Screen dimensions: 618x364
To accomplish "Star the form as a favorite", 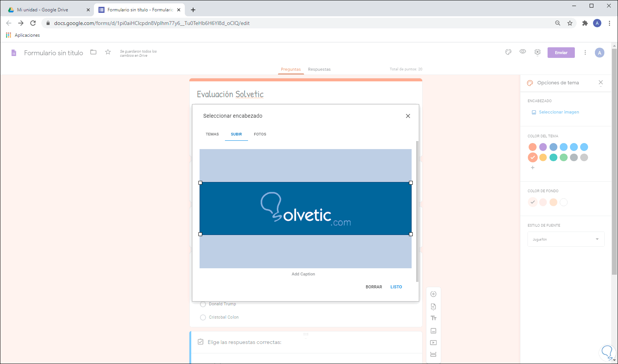I will pos(108,52).
